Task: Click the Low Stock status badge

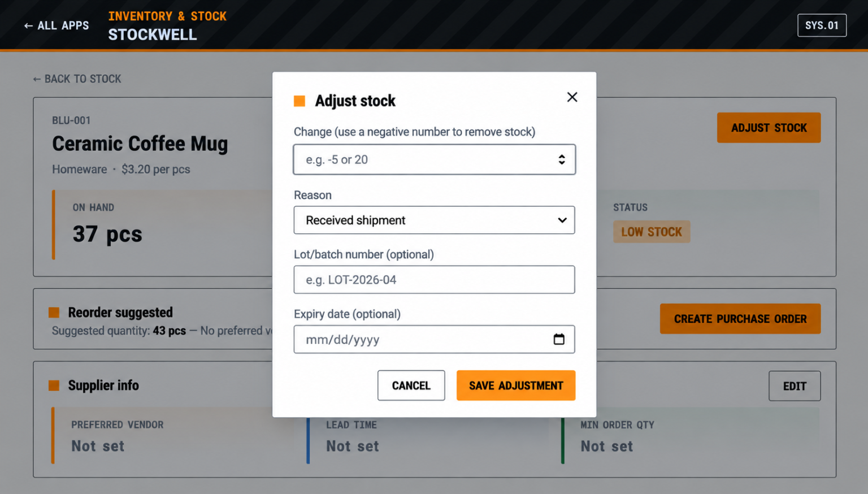Action: [652, 232]
